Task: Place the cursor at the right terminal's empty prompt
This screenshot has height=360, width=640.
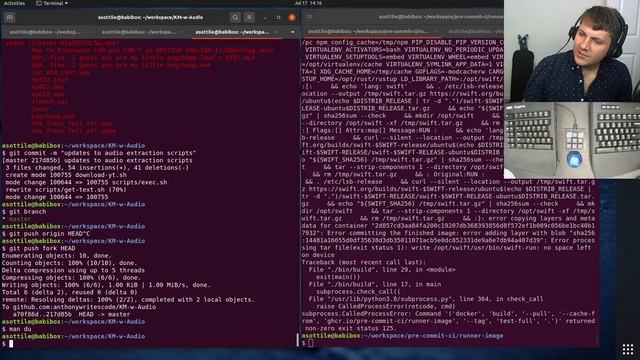Action: (x=311, y=343)
